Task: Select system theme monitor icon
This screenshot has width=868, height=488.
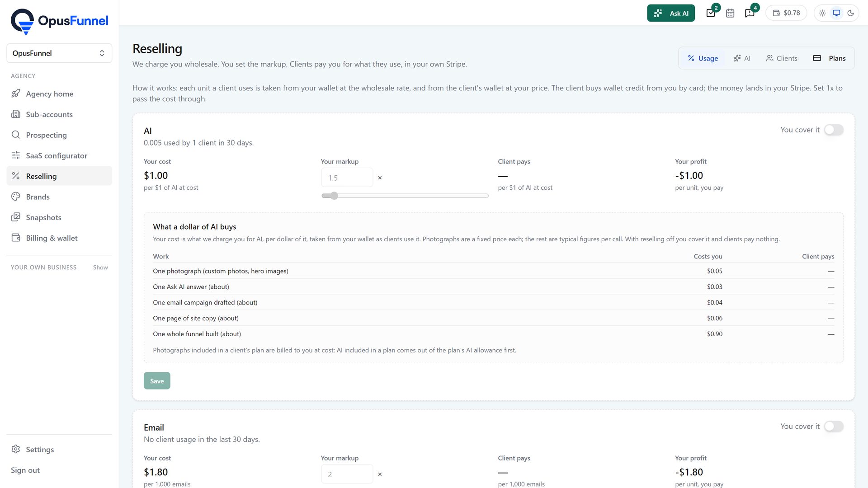Action: (836, 13)
